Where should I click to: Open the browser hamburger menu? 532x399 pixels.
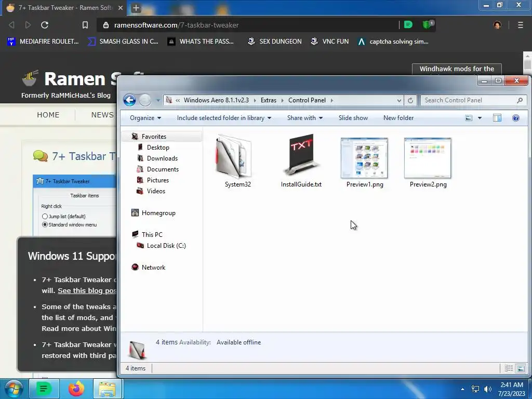point(520,25)
